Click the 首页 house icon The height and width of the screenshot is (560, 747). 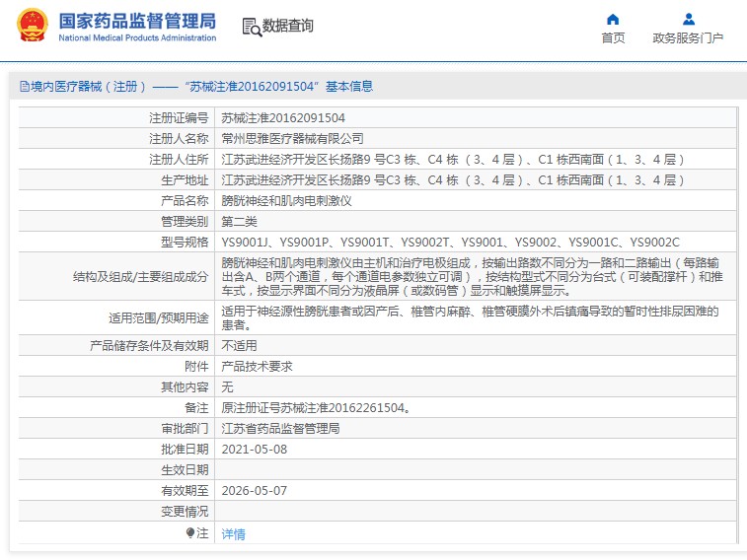(613, 19)
